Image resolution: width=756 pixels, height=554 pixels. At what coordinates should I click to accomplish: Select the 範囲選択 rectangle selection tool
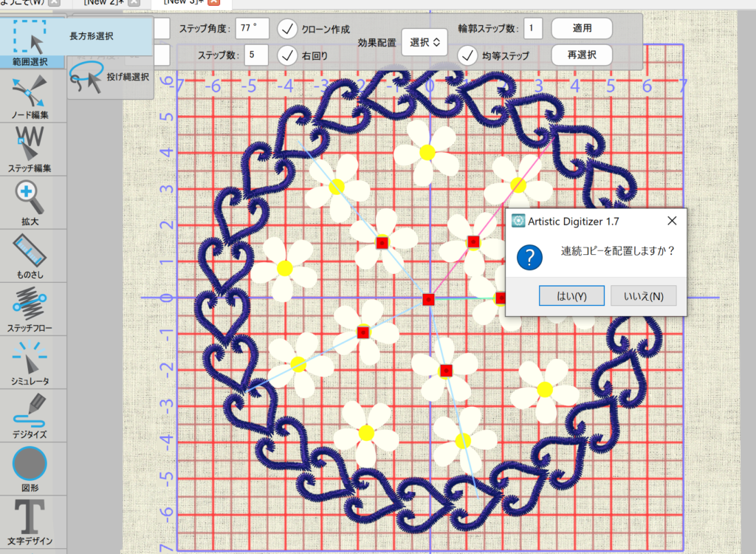tap(30, 39)
